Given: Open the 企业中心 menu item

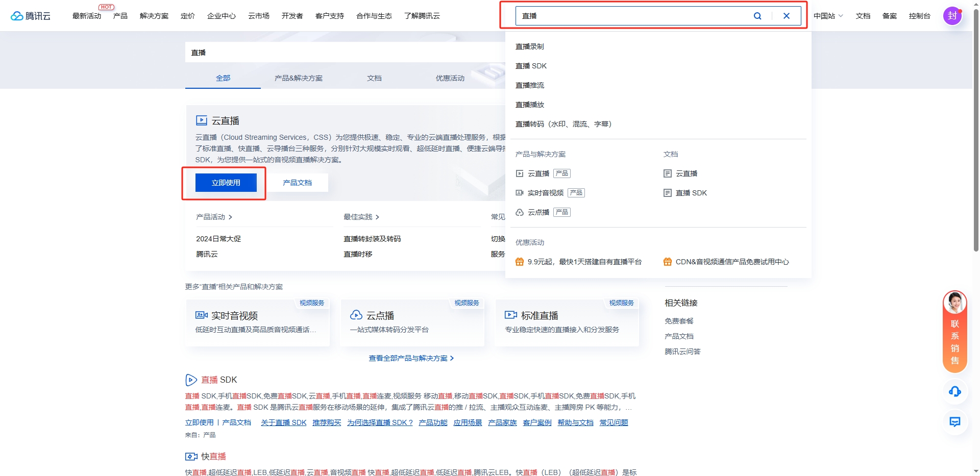Looking at the screenshot, I should point(222,16).
